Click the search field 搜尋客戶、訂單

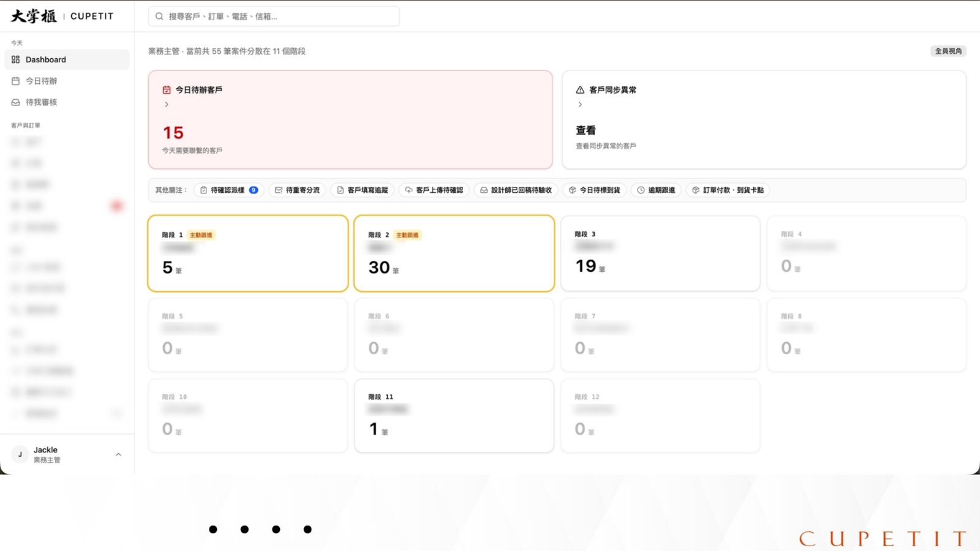pyautogui.click(x=274, y=17)
